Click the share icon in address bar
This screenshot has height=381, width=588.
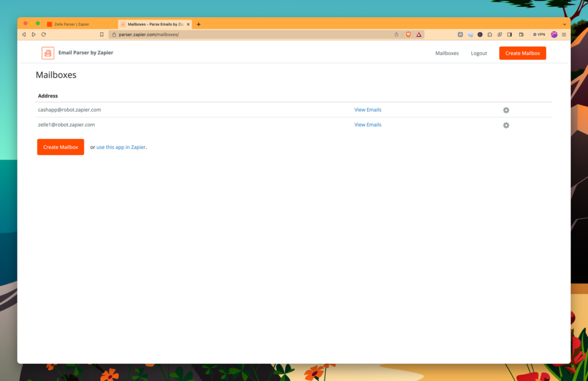pos(396,34)
